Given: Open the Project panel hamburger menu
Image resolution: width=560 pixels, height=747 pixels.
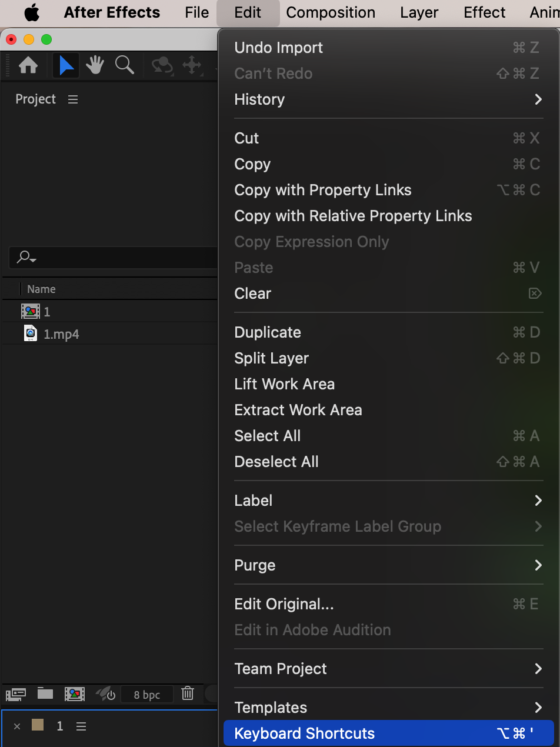Looking at the screenshot, I should tap(73, 99).
